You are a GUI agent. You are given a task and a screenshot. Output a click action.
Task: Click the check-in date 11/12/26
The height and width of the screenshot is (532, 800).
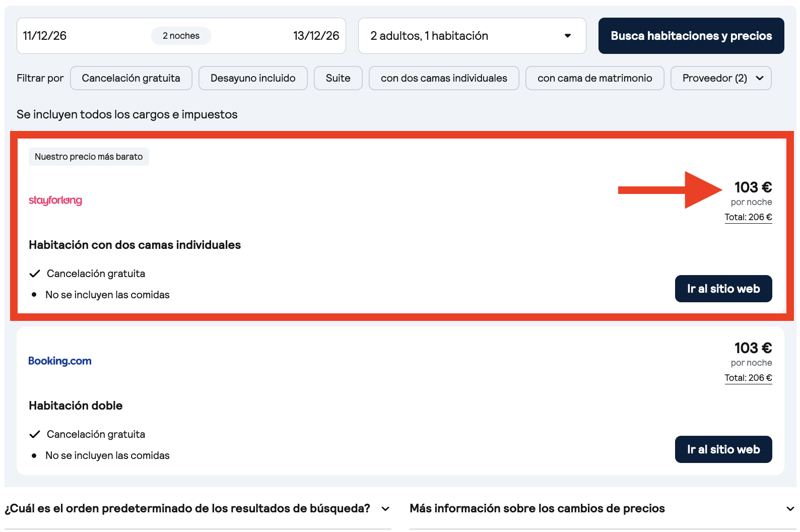click(x=45, y=36)
